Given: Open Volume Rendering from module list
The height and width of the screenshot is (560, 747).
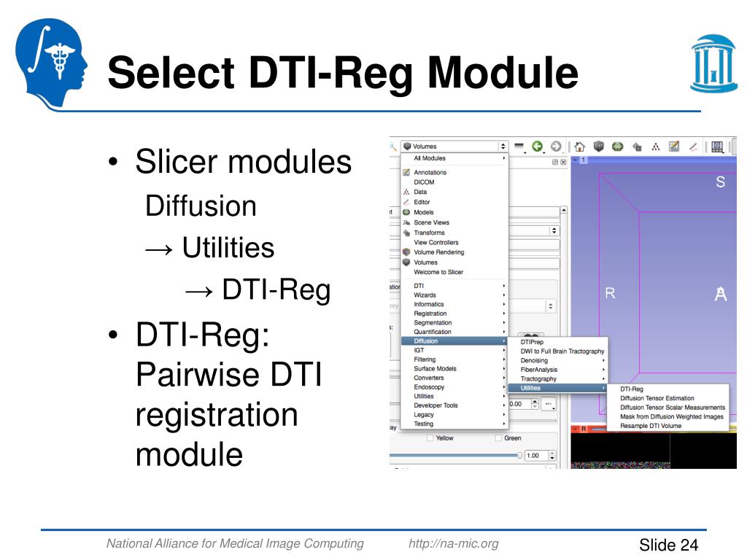Looking at the screenshot, I should point(454,252).
